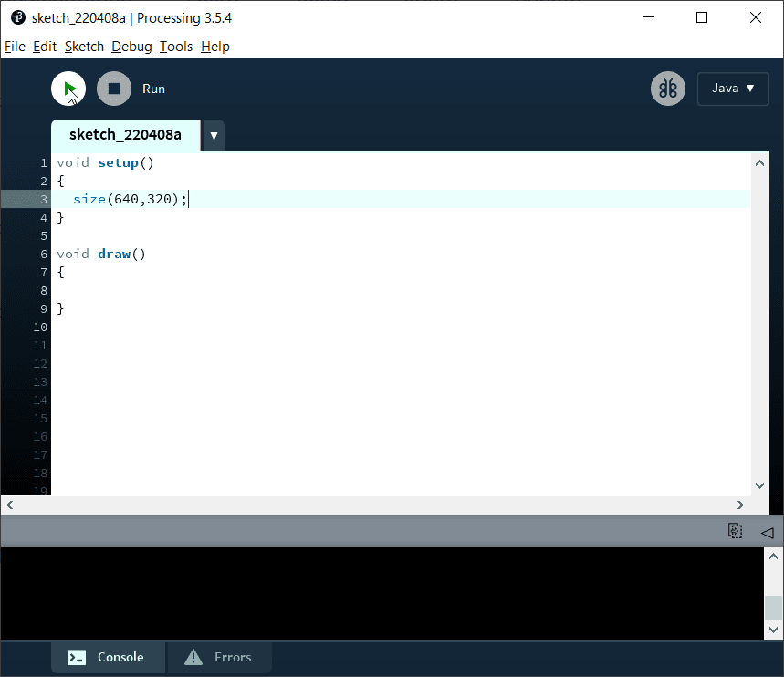Click the console scrollbar thumb
Viewport: 784px width, 677px height.
point(773,608)
